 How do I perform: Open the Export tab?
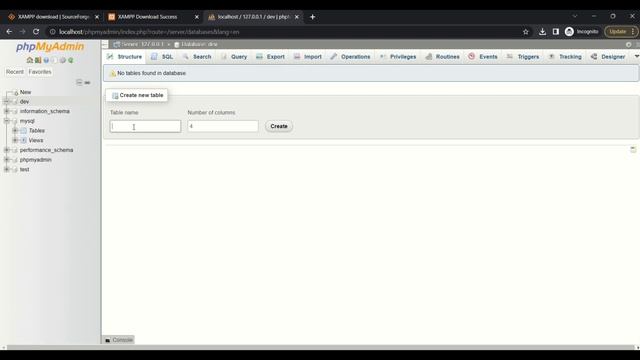pos(270,57)
